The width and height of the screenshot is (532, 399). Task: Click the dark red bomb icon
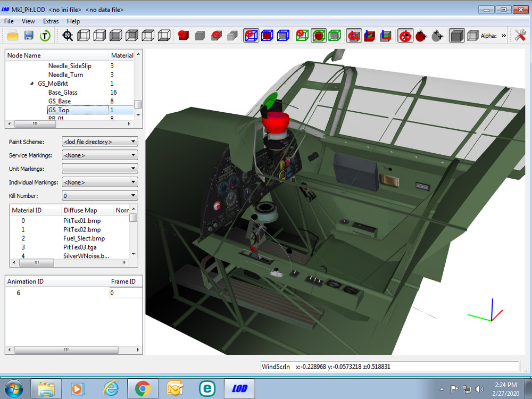coord(421,35)
